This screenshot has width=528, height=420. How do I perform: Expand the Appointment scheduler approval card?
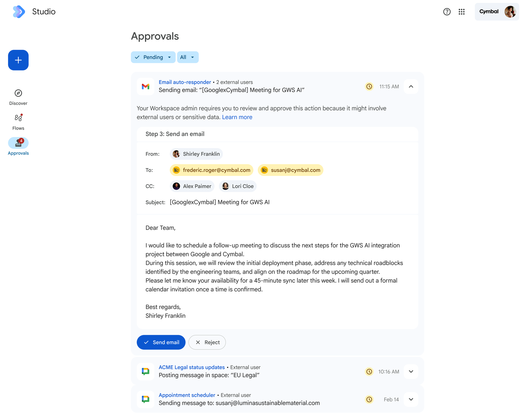coord(411,399)
